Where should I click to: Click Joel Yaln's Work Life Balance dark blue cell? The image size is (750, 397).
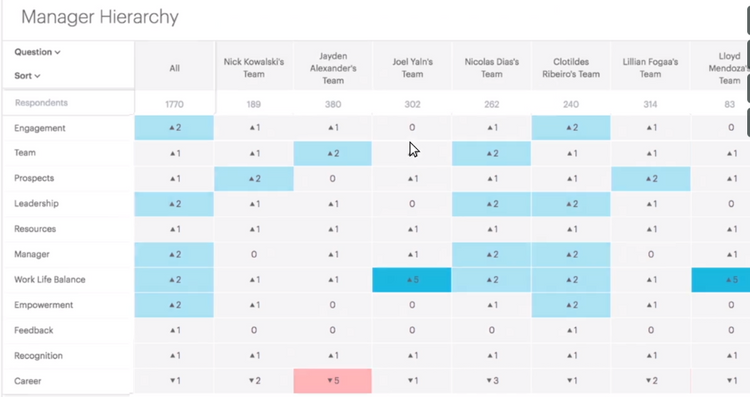click(x=412, y=280)
